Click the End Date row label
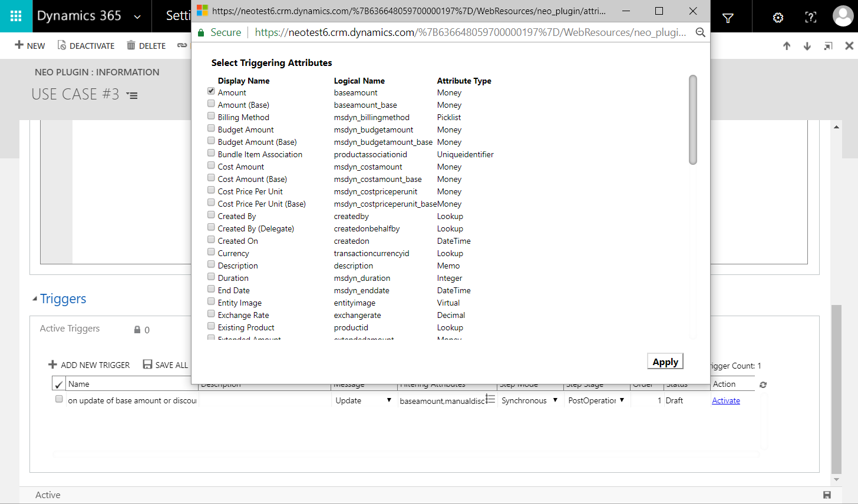 (x=233, y=290)
